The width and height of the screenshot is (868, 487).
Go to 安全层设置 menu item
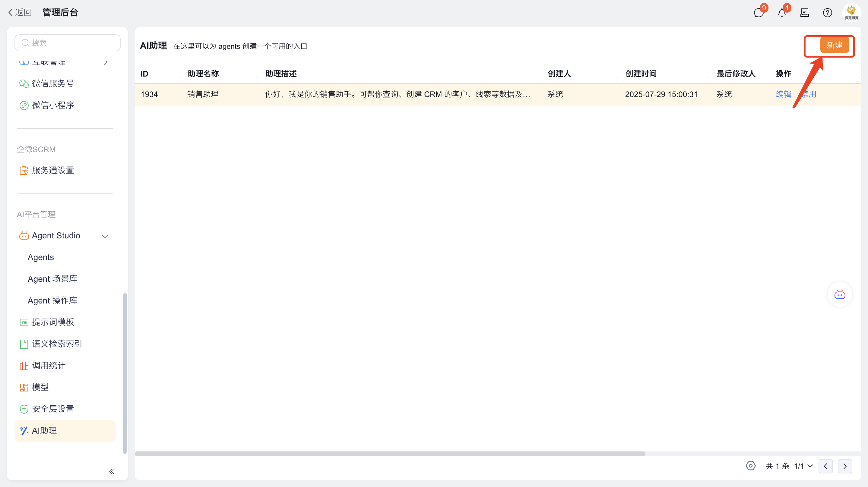(x=53, y=409)
